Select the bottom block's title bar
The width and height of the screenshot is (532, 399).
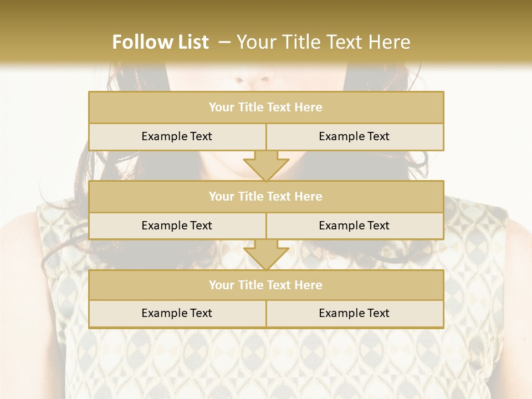click(x=266, y=285)
